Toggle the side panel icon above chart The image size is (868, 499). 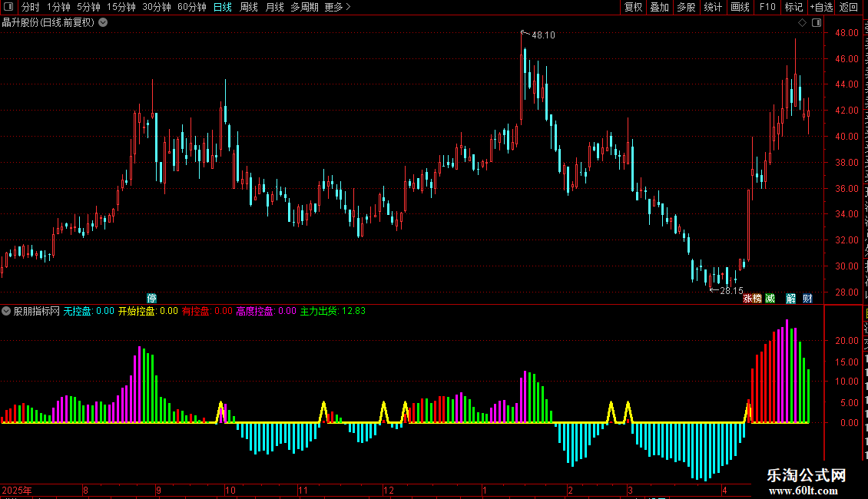pos(817,23)
